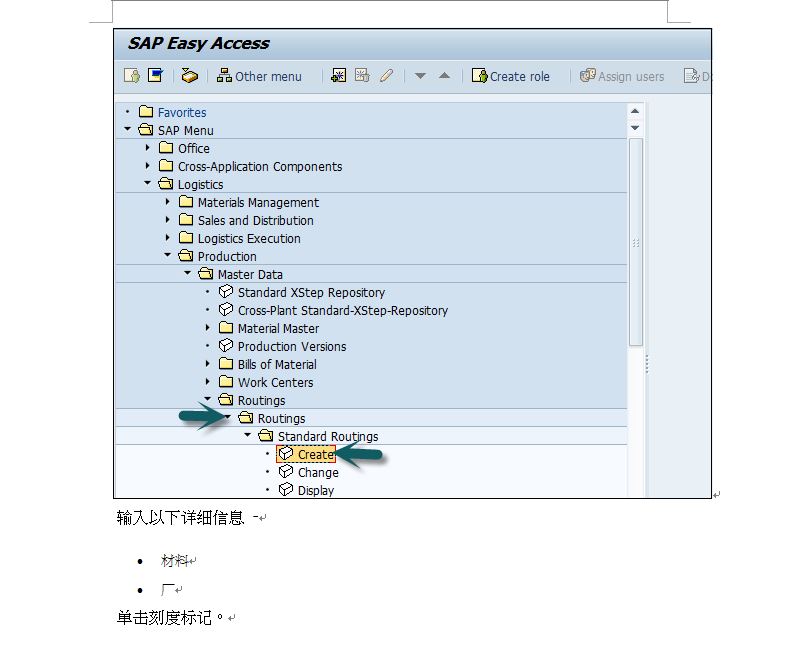Select Change under Standard Routings

coord(309,473)
